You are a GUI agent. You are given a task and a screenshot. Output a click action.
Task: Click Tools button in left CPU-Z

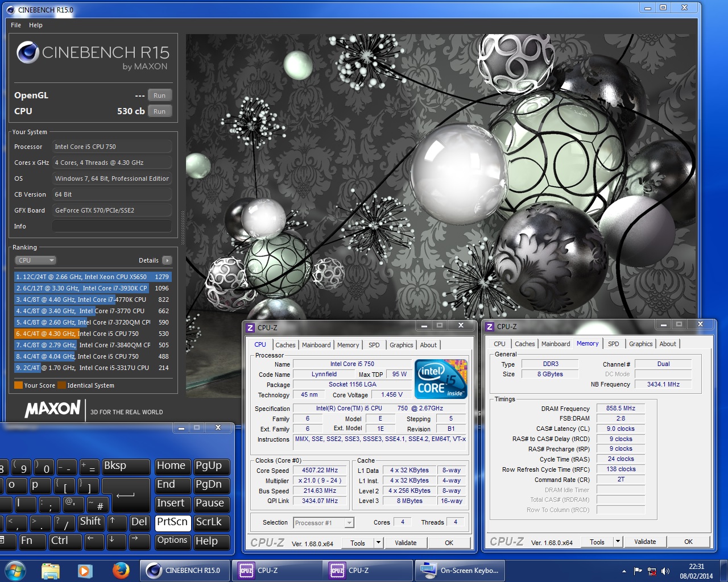pyautogui.click(x=358, y=543)
